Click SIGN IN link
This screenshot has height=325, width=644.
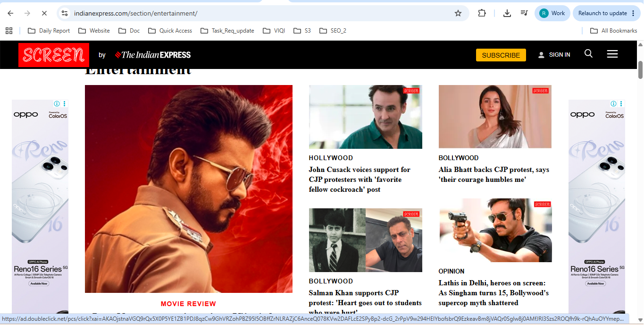[x=554, y=55]
